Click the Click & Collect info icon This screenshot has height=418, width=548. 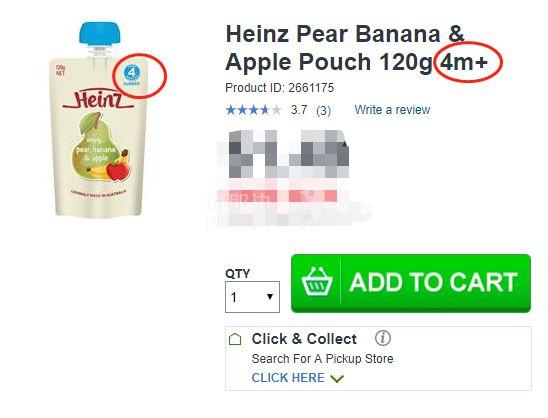(x=383, y=338)
